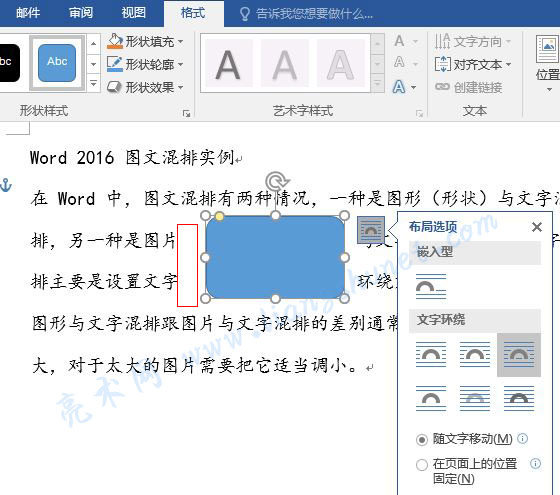Select the 嵌入型 inline layout icon
The height and width of the screenshot is (495, 560).
point(431,286)
